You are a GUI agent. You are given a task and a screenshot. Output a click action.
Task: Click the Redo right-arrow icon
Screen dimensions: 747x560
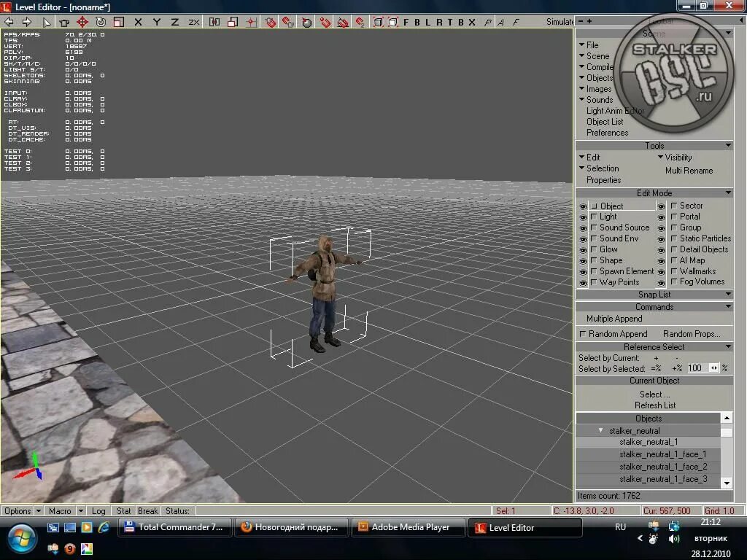(27, 22)
